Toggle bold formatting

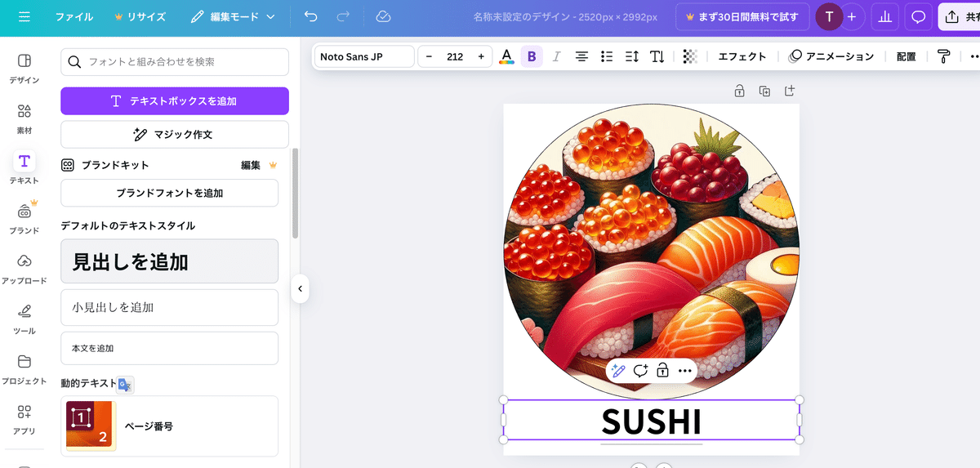(x=532, y=56)
